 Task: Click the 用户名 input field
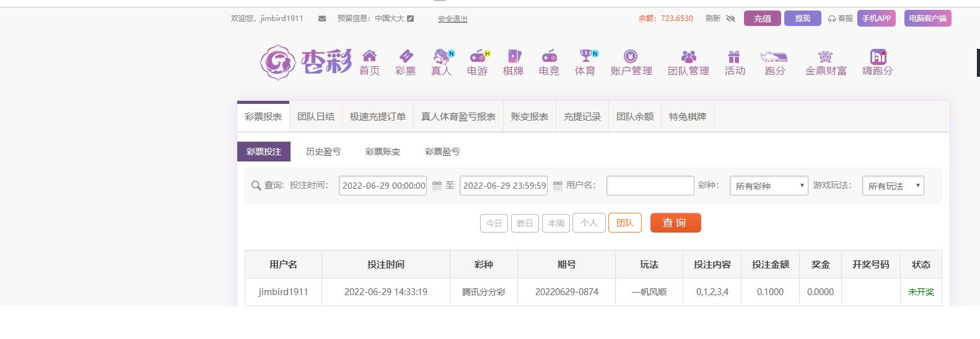650,186
